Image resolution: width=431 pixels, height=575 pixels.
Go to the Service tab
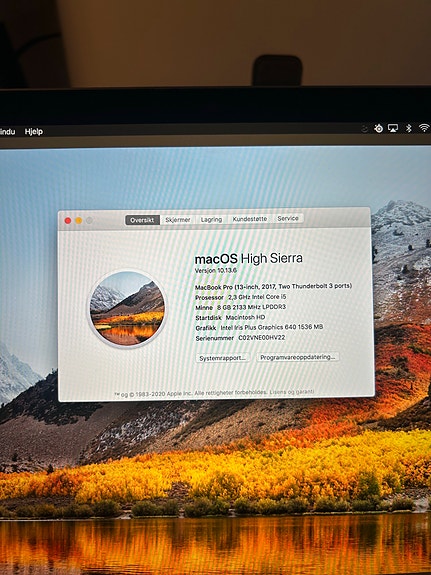coord(288,218)
